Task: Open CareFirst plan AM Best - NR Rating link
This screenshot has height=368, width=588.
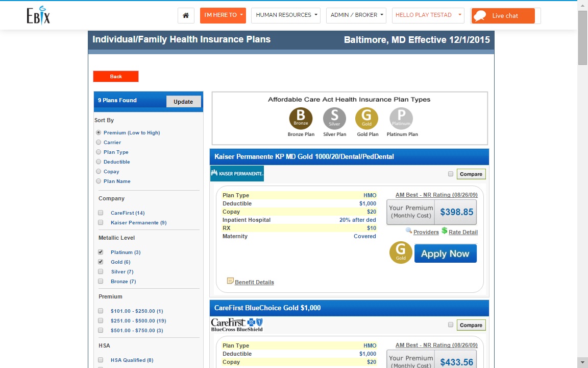Action: point(436,345)
